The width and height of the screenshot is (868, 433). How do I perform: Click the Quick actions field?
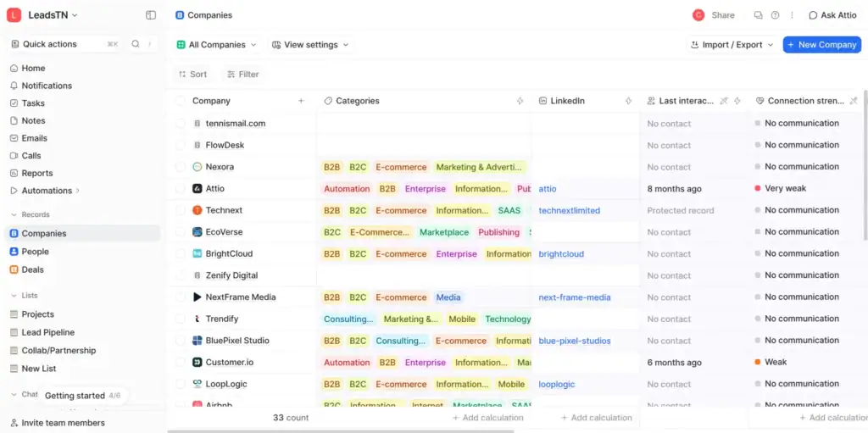pos(65,44)
